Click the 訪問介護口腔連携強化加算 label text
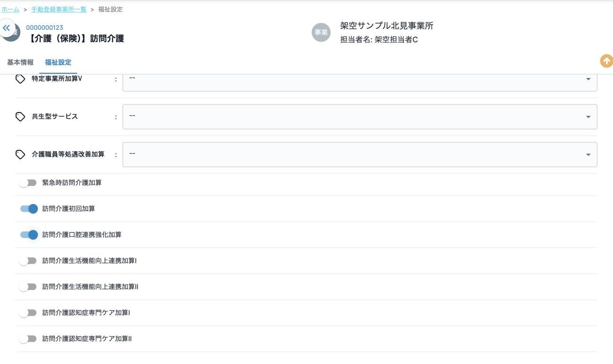This screenshot has width=613, height=364. (x=82, y=235)
